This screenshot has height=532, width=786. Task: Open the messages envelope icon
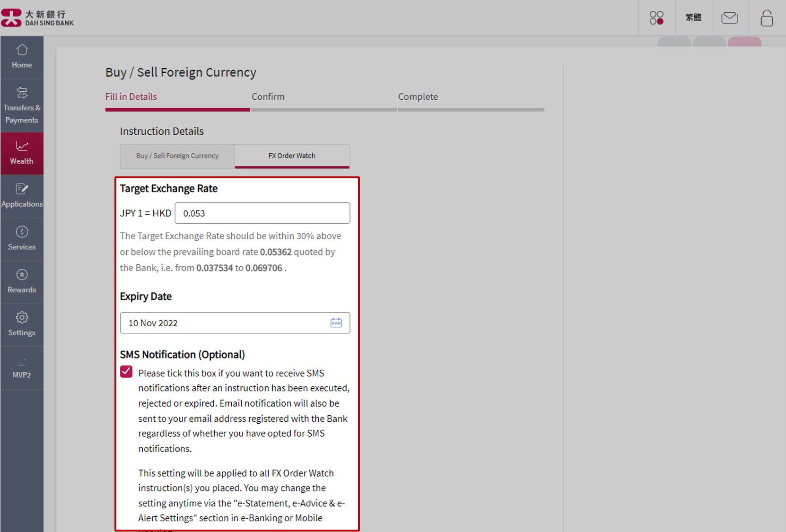click(729, 18)
